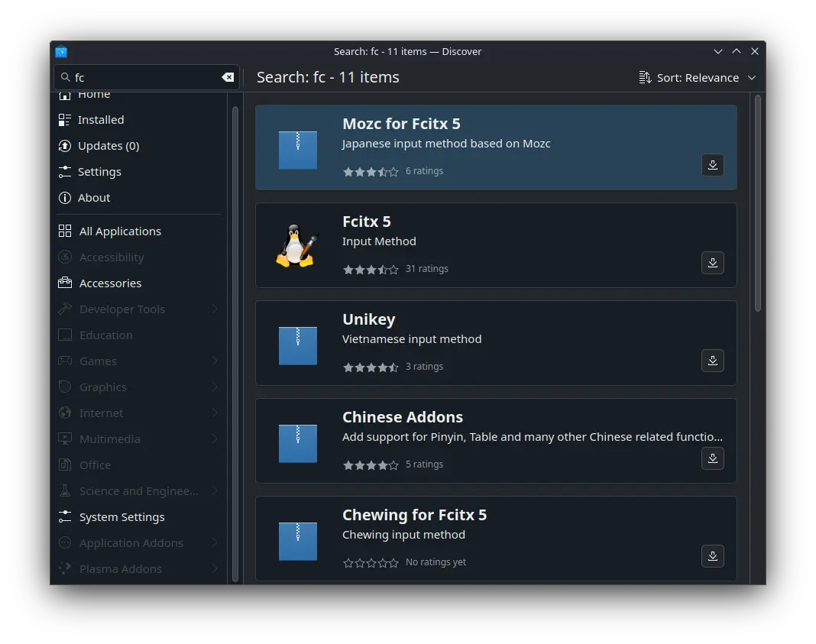Screen dimensions: 816x644
Task: Click Chinese Addons install download icon
Action: coord(712,458)
